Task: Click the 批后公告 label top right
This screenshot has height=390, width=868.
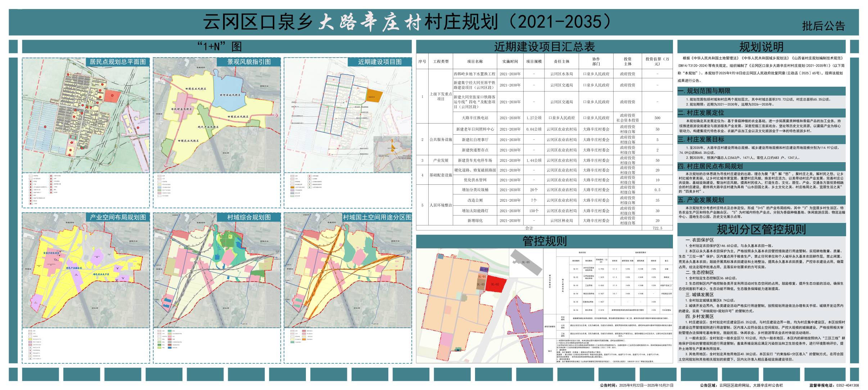Action: point(823,26)
